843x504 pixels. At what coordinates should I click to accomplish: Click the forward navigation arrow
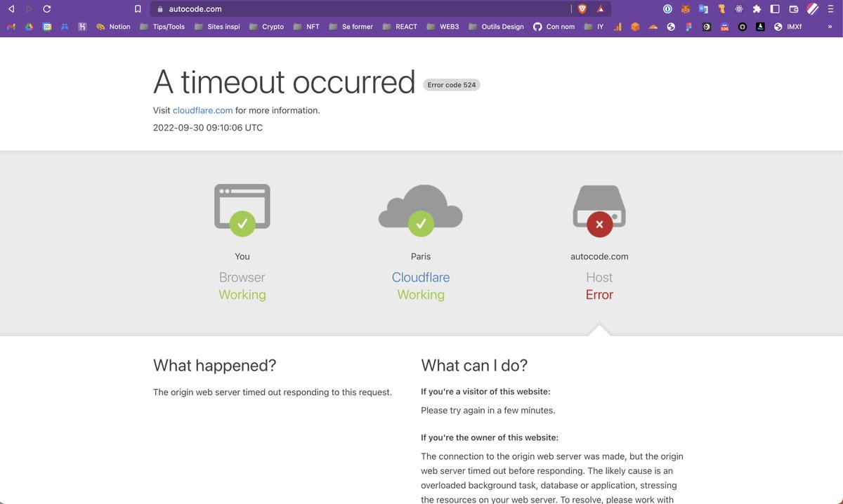(29, 9)
